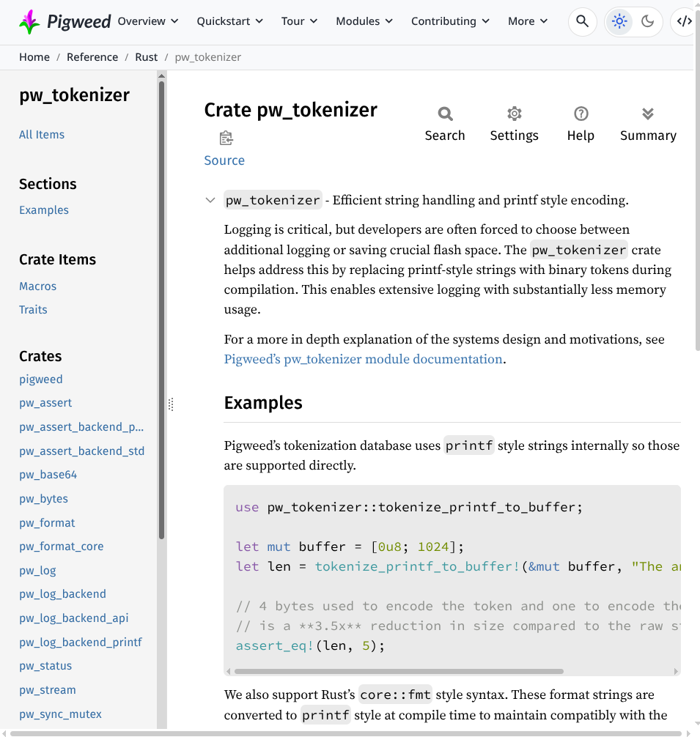Expand the Contributing dropdown menu
The image size is (700, 737).
coord(450,22)
